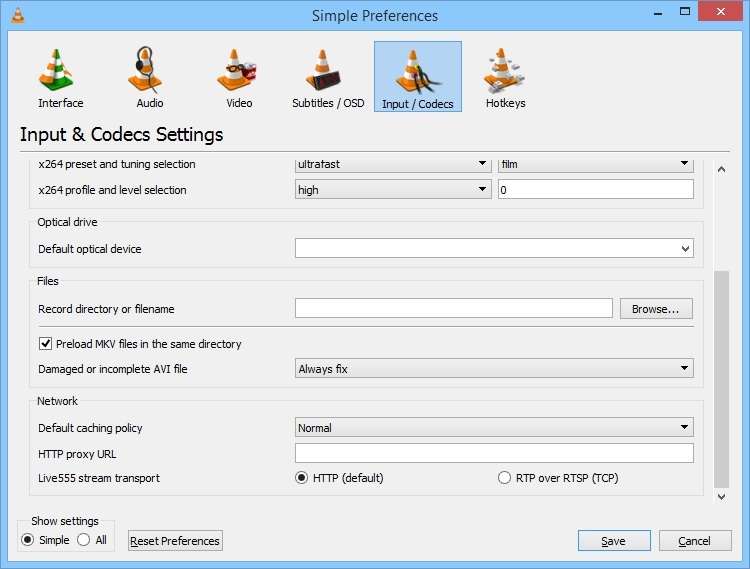
Task: Open the Hotkeys cone icon
Action: 504,70
